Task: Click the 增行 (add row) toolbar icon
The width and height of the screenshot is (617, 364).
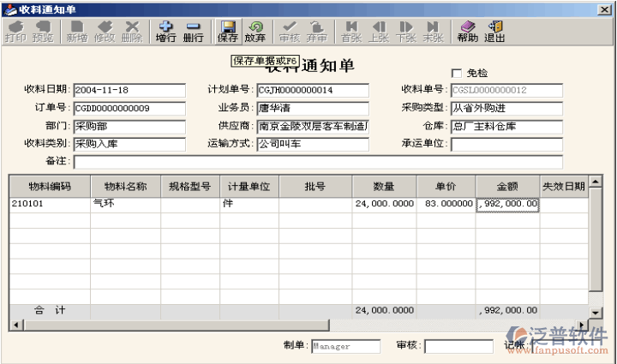Action: 166,32
